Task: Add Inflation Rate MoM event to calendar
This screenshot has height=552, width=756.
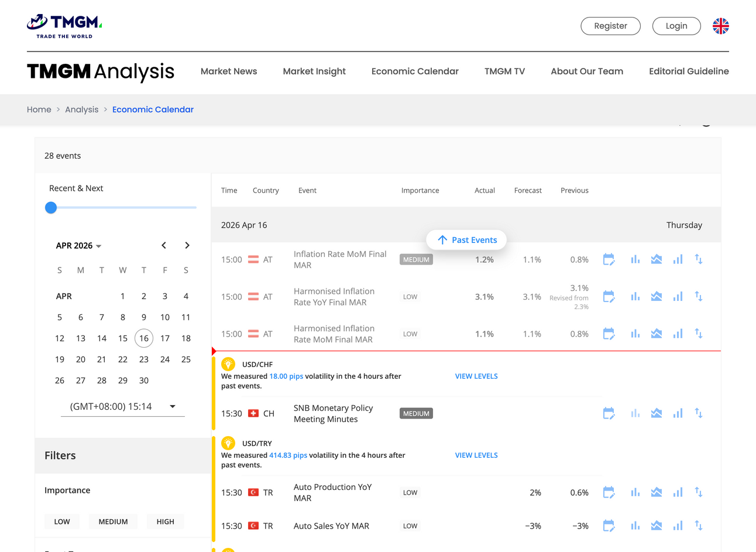Action: pos(609,259)
